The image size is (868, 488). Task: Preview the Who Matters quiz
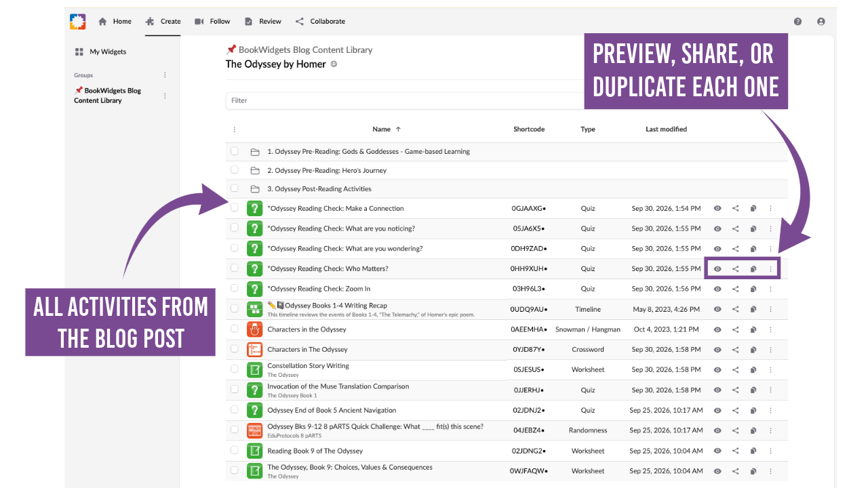coord(717,269)
